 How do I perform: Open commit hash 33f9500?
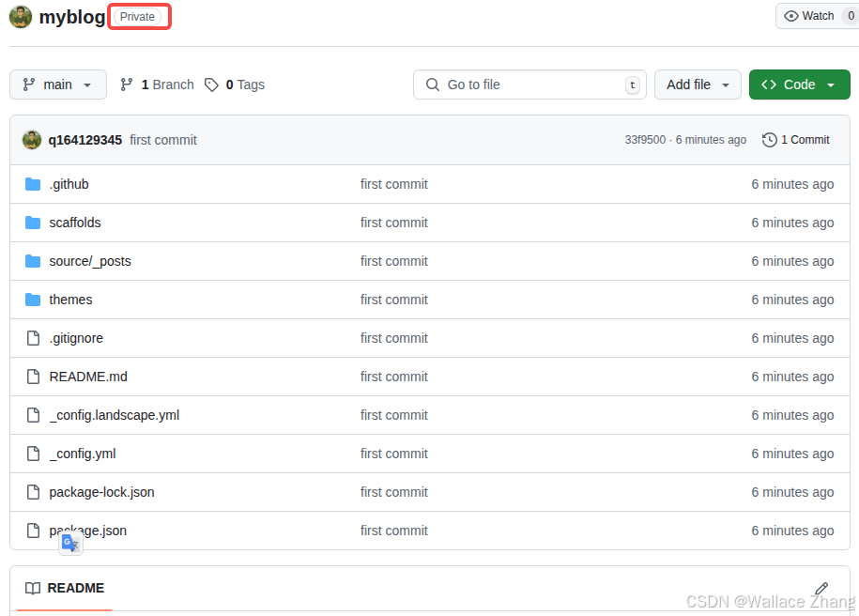click(x=645, y=140)
